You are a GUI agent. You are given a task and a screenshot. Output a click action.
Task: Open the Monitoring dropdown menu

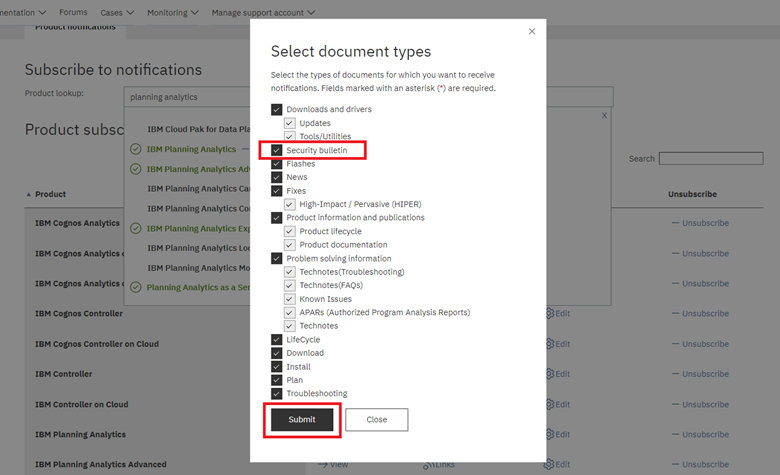(x=173, y=12)
